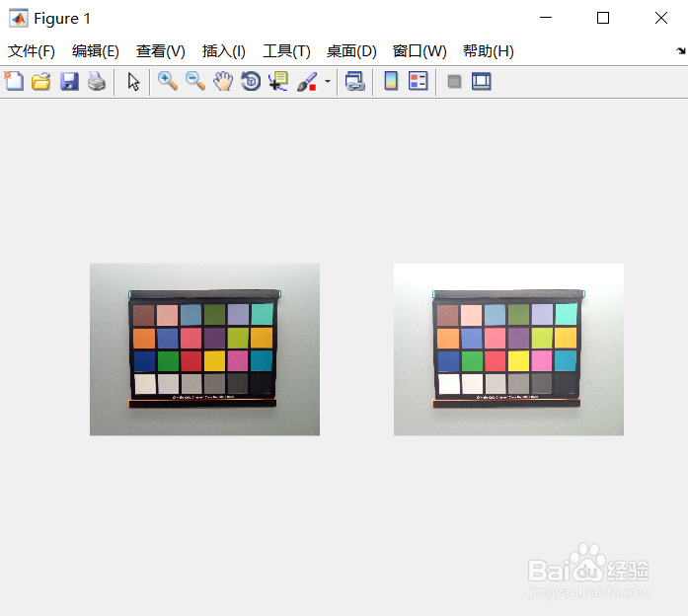Print the figure using printer icon
Image resolution: width=688 pixels, height=616 pixels.
click(97, 82)
